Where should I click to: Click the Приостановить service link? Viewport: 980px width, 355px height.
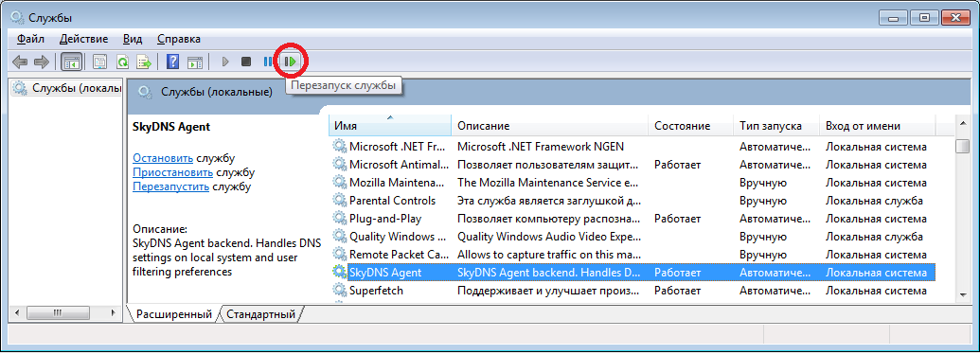coord(172,172)
